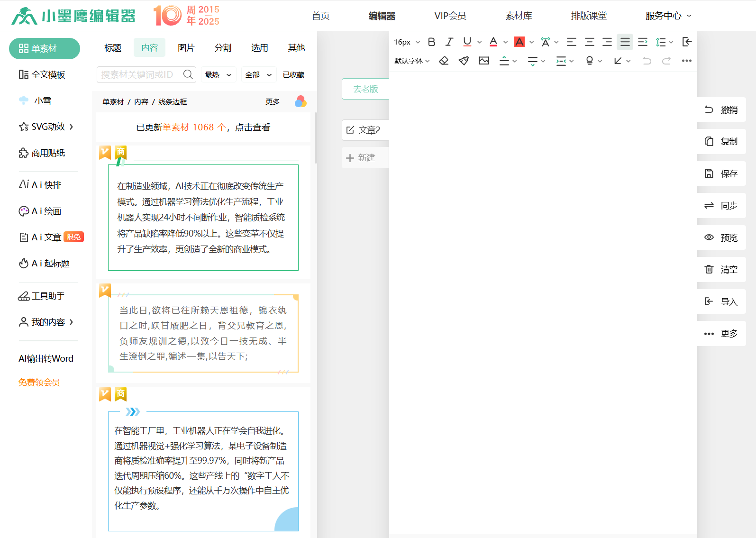Open VIP会员 in top navigation

pos(450,16)
